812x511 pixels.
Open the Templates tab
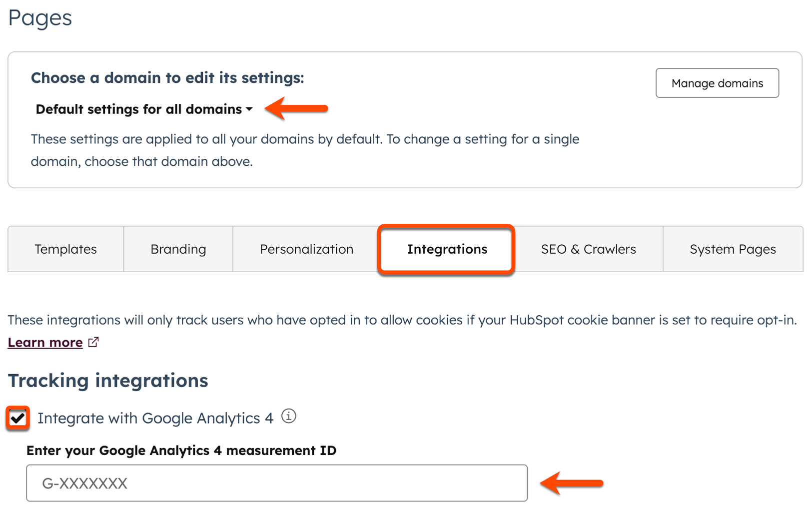65,249
